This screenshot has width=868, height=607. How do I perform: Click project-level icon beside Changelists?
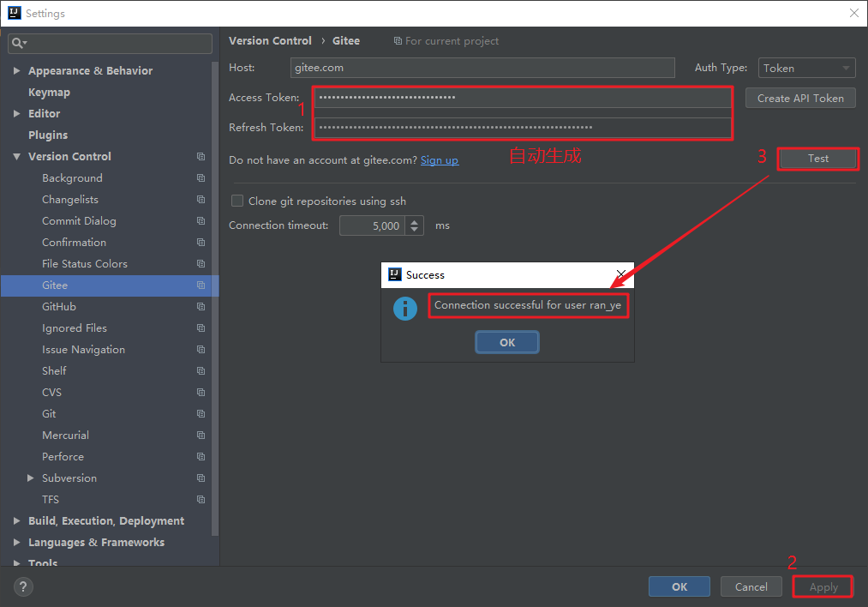201,200
